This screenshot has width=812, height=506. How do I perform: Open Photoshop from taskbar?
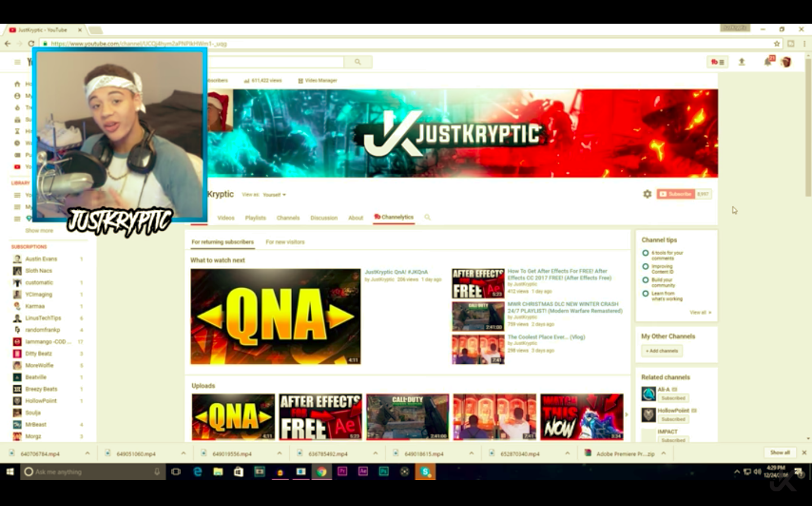384,472
